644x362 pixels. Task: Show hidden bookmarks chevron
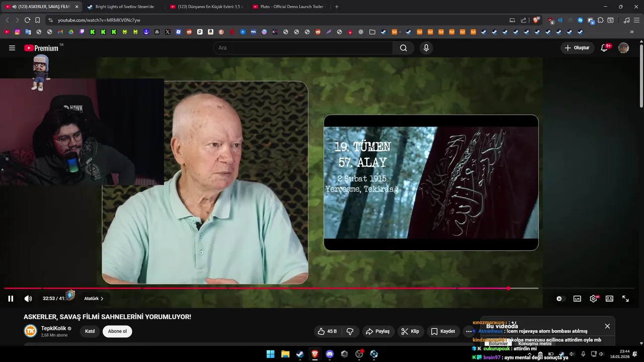[x=632, y=32]
